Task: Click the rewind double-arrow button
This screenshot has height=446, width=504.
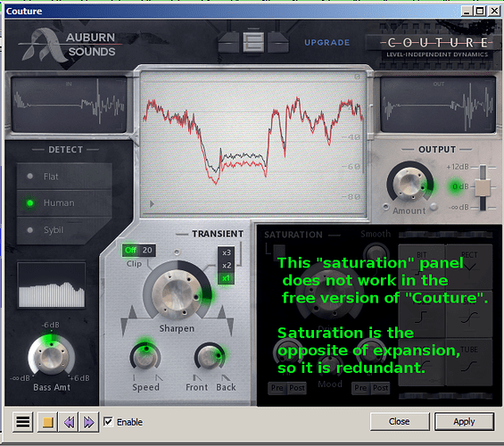Action: coord(69,422)
